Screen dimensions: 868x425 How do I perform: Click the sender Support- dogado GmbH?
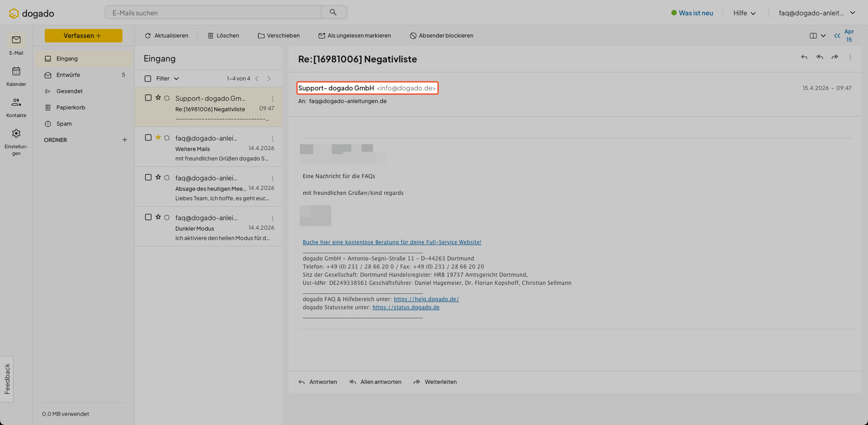[x=336, y=88]
